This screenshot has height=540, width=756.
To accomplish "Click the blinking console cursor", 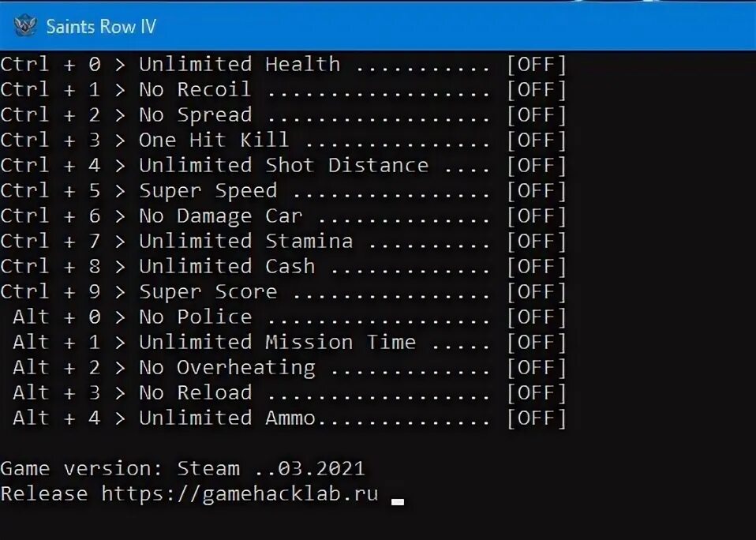I will (x=397, y=502).
